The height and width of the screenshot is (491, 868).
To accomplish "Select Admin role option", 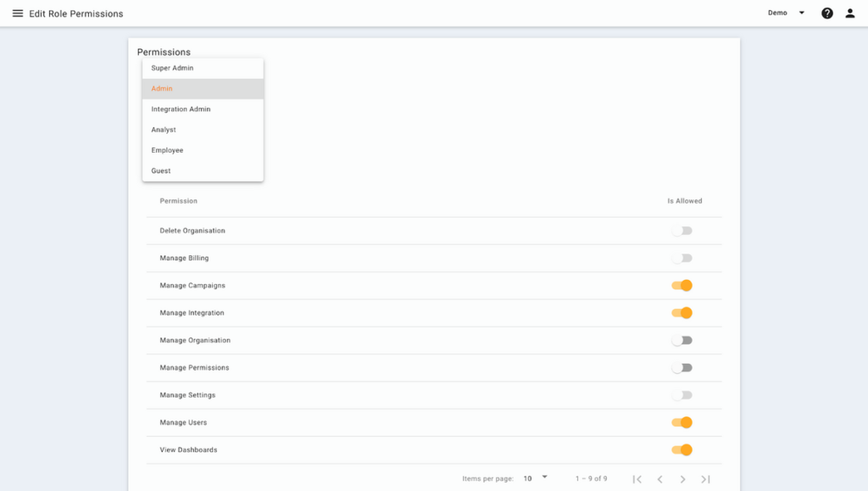I will tap(203, 88).
